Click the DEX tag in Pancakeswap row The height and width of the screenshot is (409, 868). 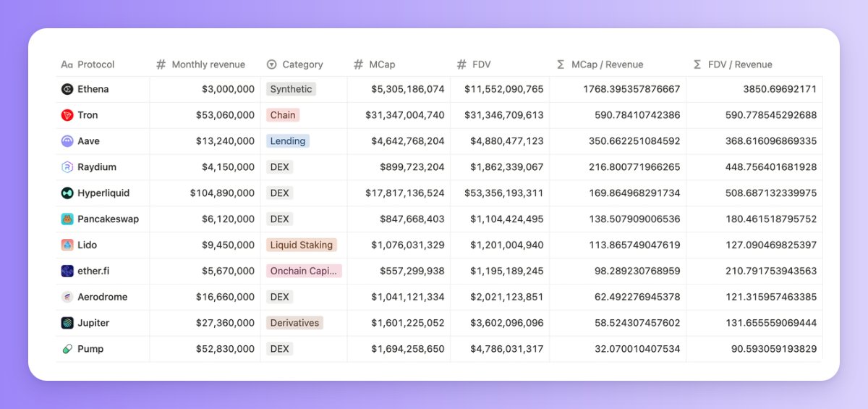[x=280, y=219]
